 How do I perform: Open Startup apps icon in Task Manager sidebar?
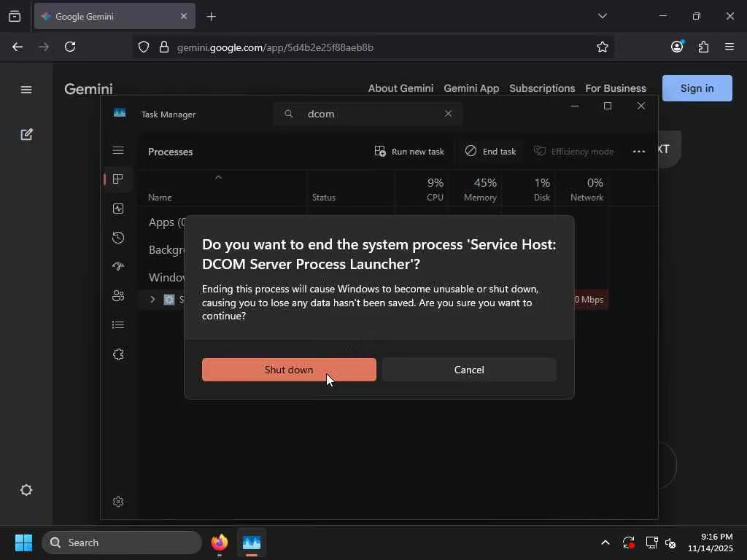click(x=118, y=266)
